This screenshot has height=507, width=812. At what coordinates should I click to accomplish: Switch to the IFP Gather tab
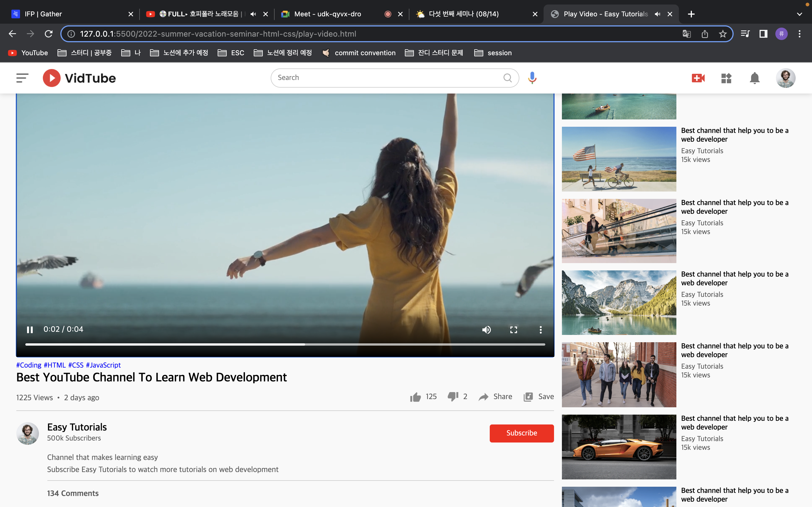tap(44, 14)
